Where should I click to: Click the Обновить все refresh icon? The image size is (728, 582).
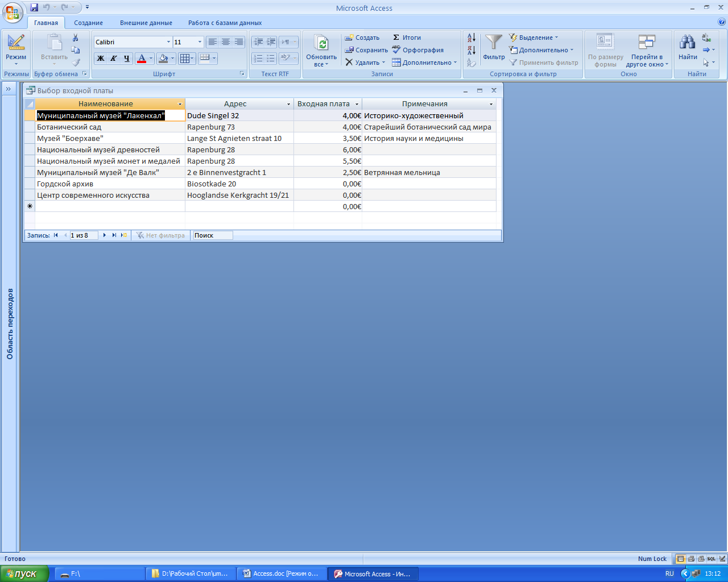(x=321, y=50)
